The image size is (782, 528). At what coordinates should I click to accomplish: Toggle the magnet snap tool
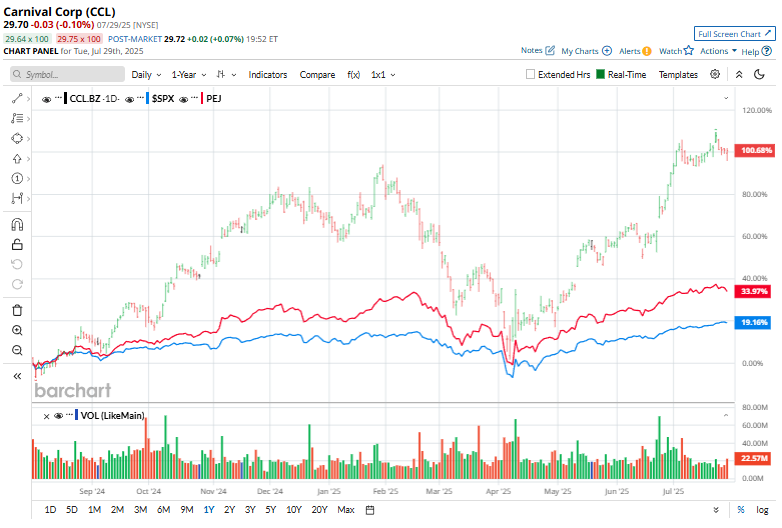coord(17,225)
